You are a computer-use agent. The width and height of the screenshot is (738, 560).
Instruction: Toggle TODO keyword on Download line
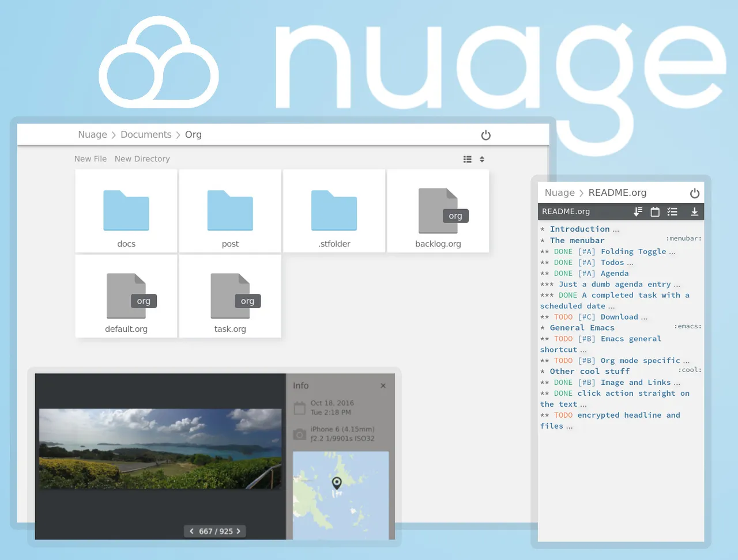coord(563,317)
